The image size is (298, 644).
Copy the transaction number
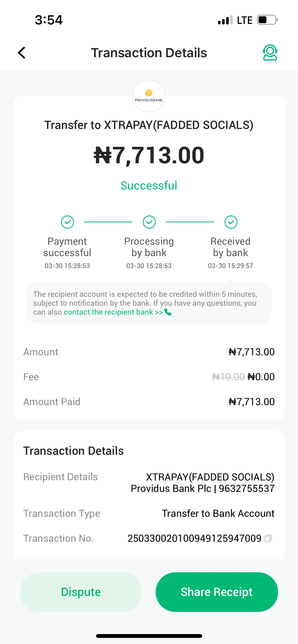268,538
